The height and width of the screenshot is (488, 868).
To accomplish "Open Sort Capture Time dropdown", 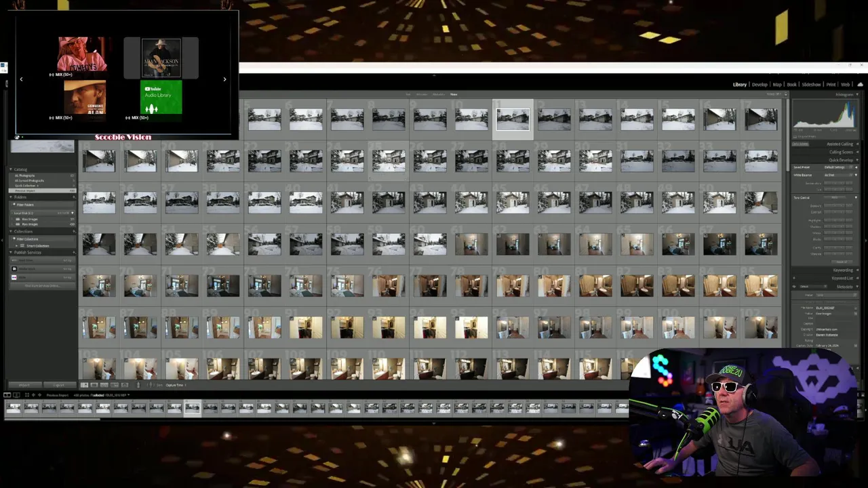I will click(x=176, y=385).
